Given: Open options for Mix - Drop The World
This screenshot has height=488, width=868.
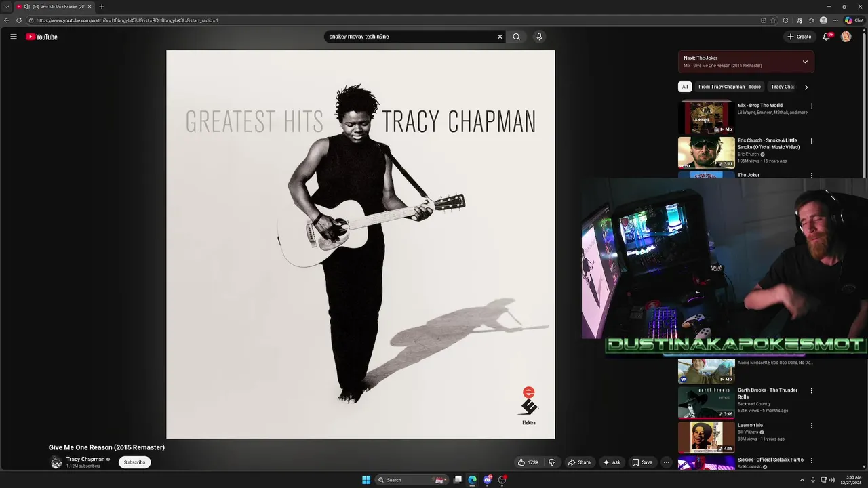Looking at the screenshot, I should coord(811,106).
